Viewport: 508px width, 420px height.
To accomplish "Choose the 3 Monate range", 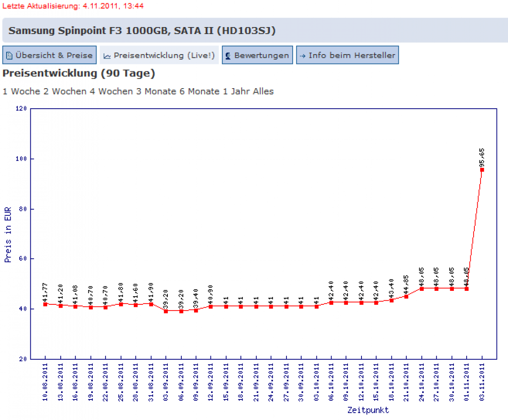I will click(156, 91).
